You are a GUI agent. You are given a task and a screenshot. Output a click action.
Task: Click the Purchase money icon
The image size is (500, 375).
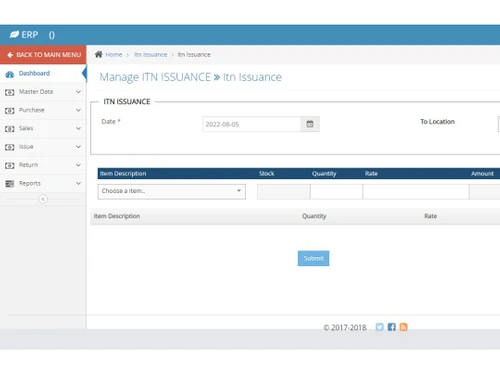point(10,111)
